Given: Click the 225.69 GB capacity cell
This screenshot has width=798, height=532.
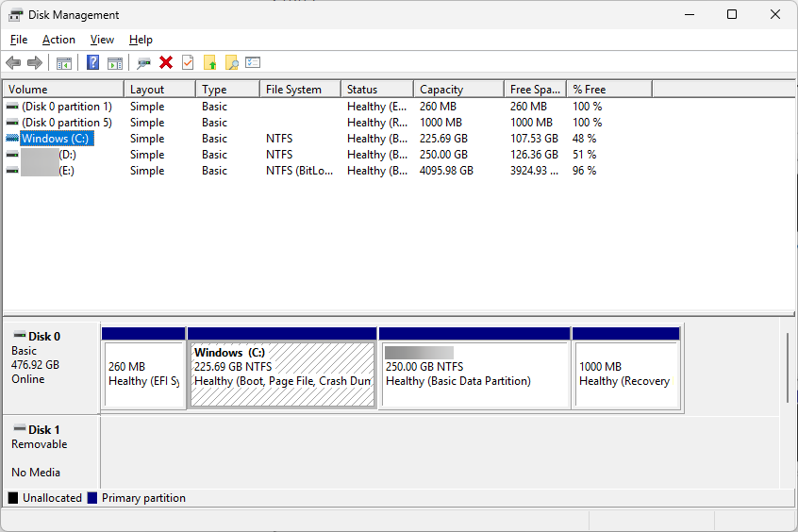Looking at the screenshot, I should coord(443,139).
